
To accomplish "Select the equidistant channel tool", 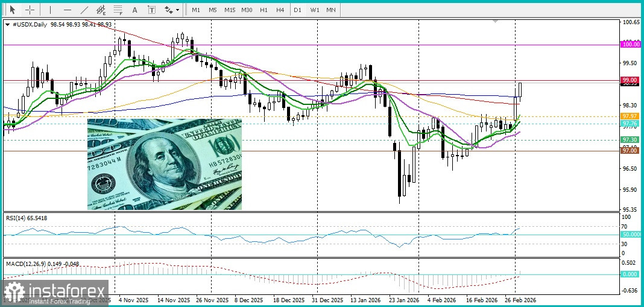I will click(101, 10).
